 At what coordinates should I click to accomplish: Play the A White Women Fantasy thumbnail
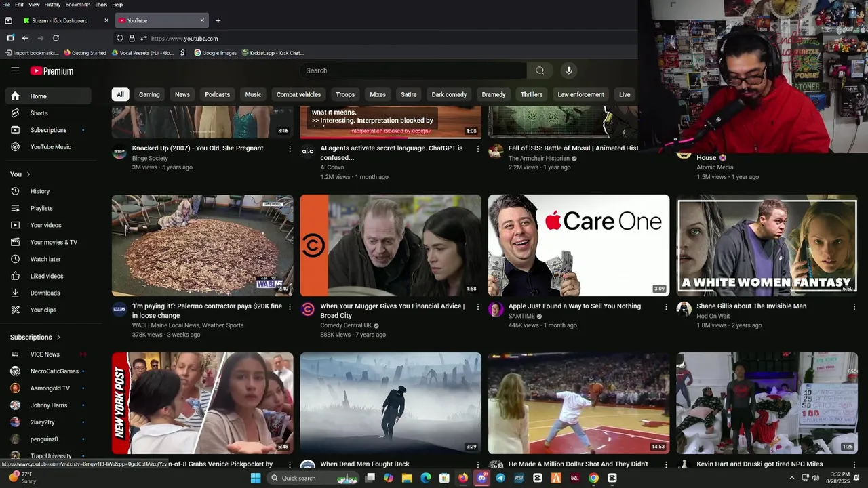point(767,245)
